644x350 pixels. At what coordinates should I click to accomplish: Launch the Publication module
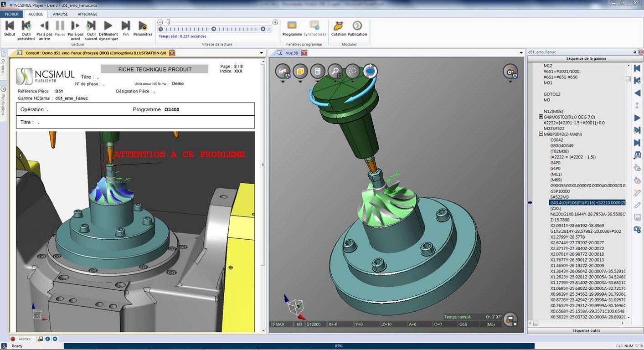(x=357, y=28)
